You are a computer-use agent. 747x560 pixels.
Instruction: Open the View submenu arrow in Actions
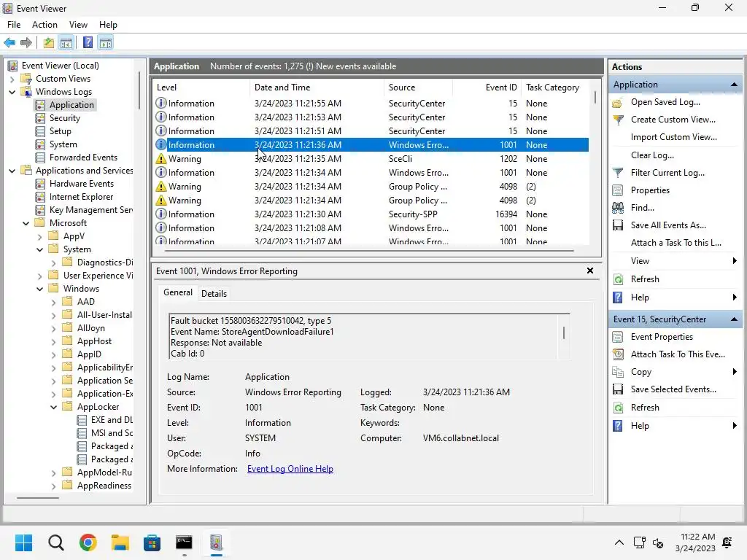(734, 261)
